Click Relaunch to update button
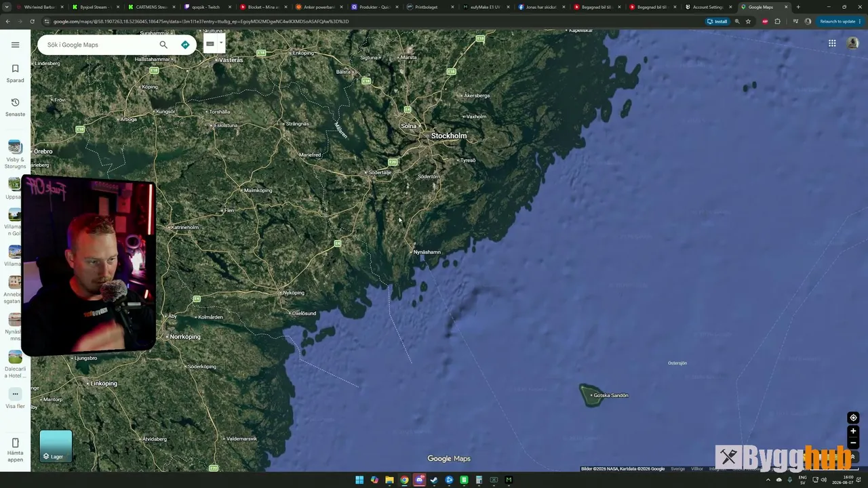Screen dimensions: 868x488 (837, 21)
